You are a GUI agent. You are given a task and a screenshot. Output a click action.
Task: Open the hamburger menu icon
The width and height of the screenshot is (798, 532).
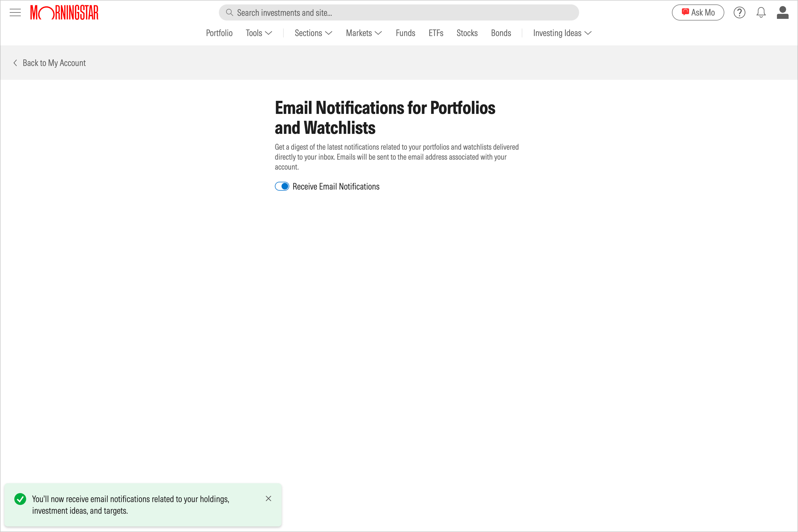point(15,12)
